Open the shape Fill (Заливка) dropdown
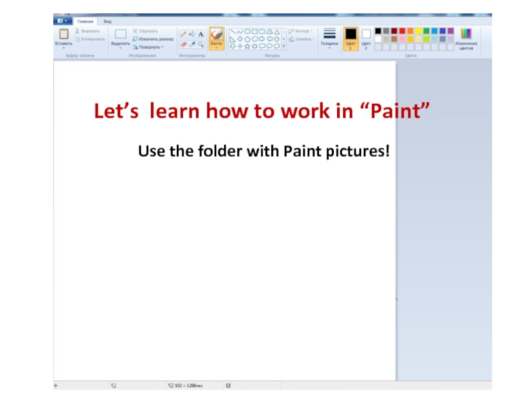Image resolution: width=532 pixels, height=399 pixels. click(x=302, y=39)
